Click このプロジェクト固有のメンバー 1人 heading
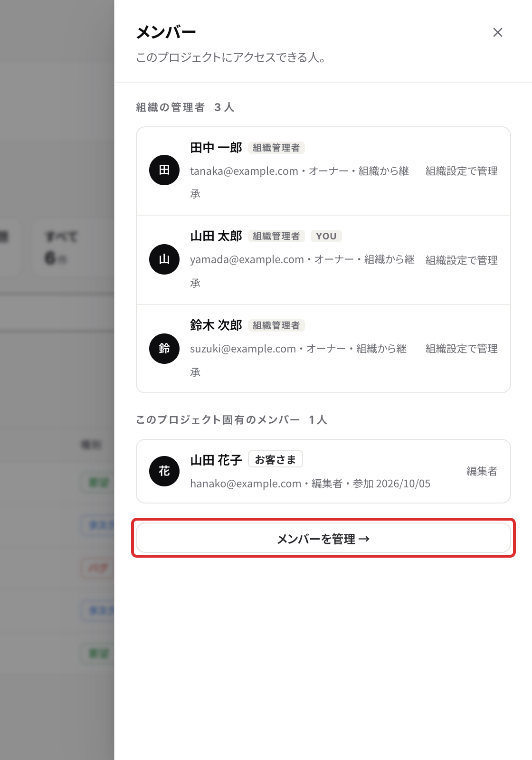 [232, 420]
